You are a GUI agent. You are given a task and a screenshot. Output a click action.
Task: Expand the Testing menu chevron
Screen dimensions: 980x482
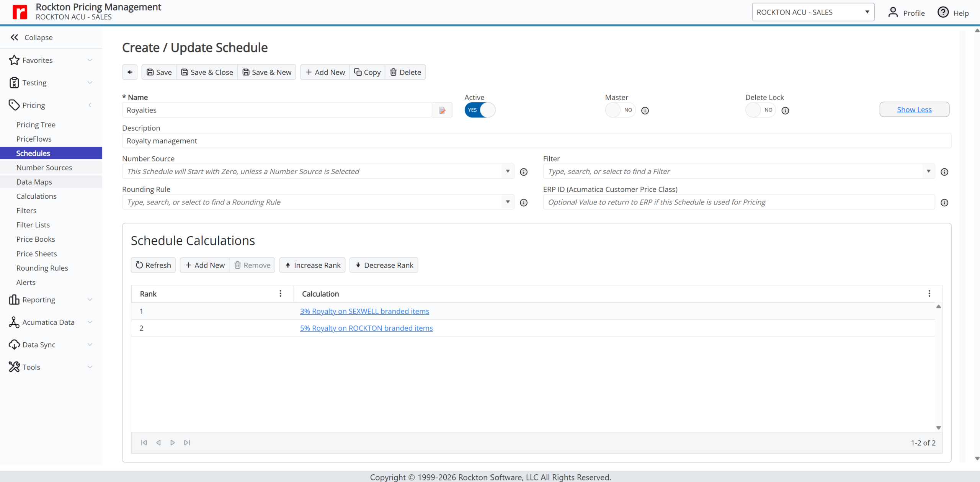click(90, 83)
